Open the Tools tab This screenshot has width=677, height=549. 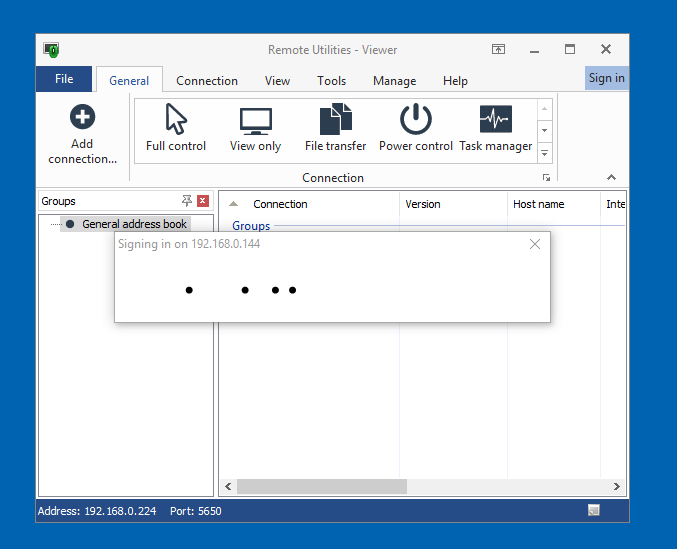point(331,81)
